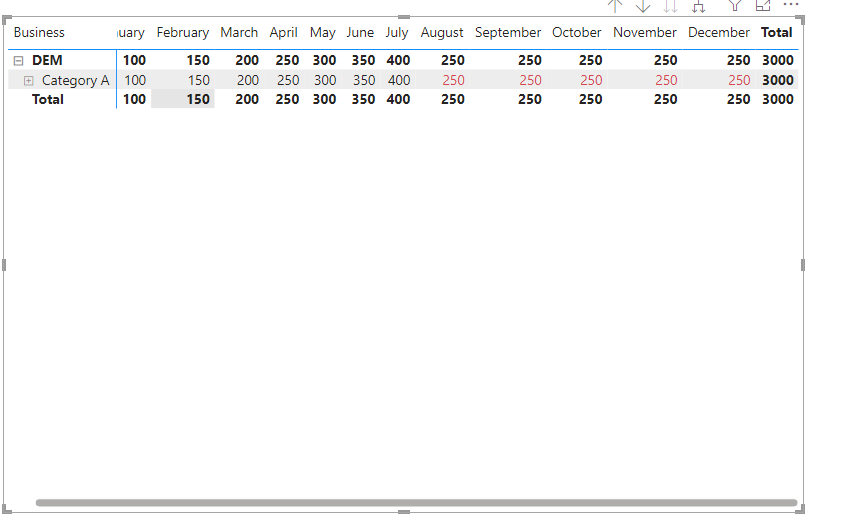
Task: Open more options ellipsis menu
Action: click(791, 4)
